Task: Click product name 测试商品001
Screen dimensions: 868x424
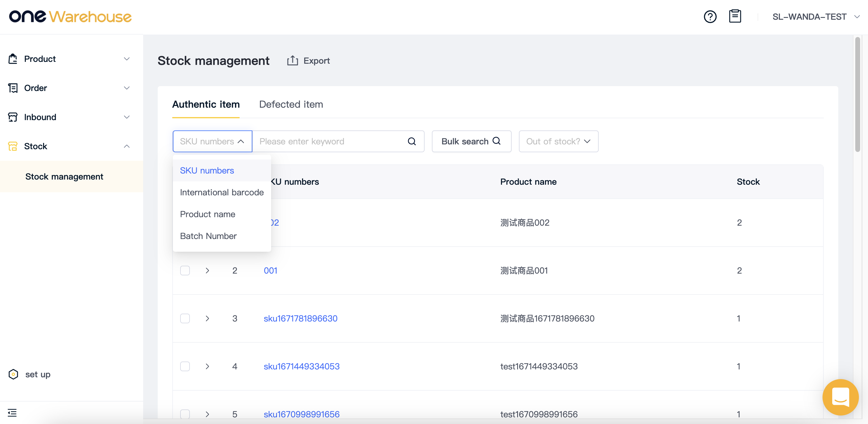Action: click(x=524, y=270)
